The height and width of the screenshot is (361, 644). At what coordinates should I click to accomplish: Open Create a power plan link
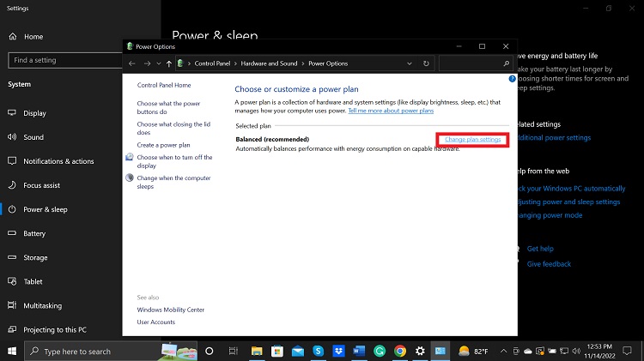click(x=163, y=145)
